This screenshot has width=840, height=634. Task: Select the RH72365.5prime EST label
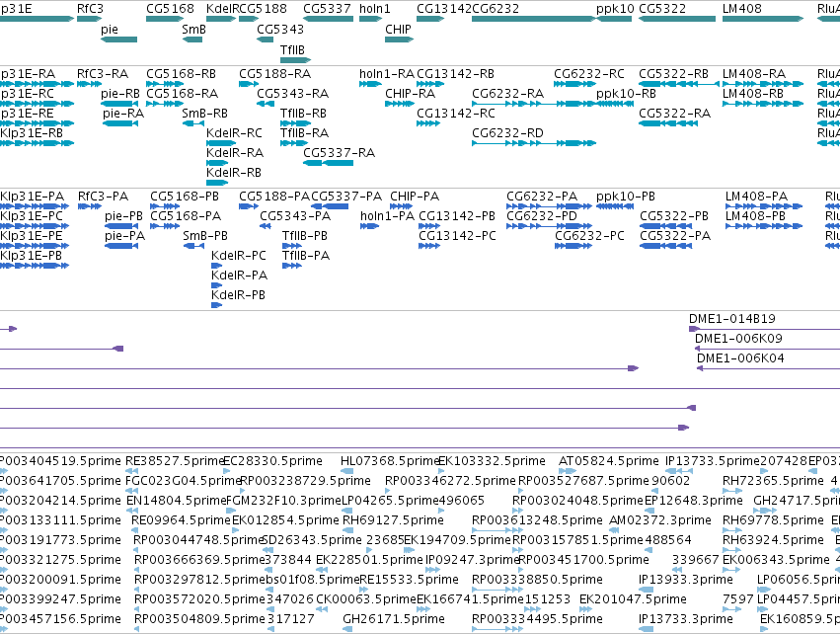click(x=773, y=481)
